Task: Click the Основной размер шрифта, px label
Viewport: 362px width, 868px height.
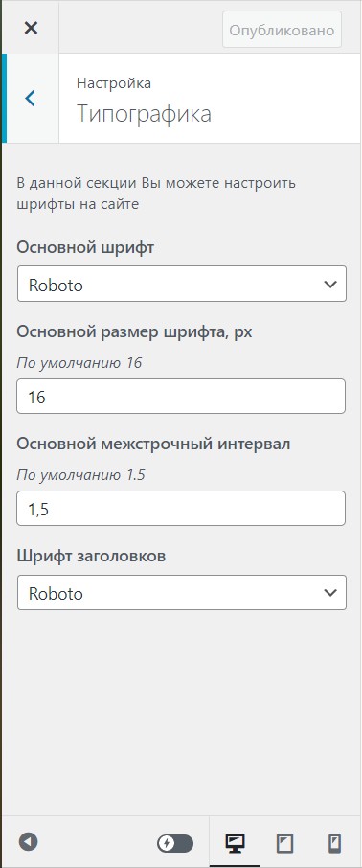Action: coord(135,331)
